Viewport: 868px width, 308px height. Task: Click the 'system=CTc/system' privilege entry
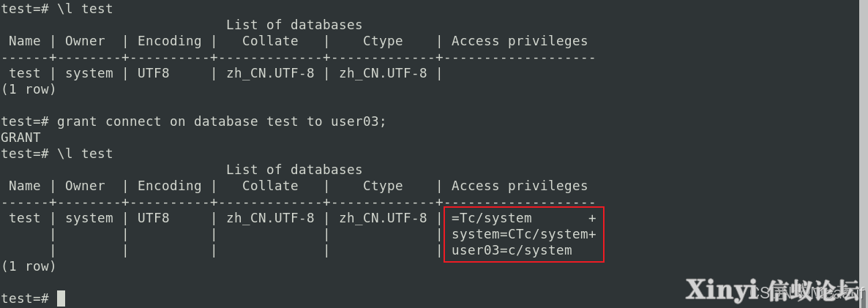coord(520,234)
